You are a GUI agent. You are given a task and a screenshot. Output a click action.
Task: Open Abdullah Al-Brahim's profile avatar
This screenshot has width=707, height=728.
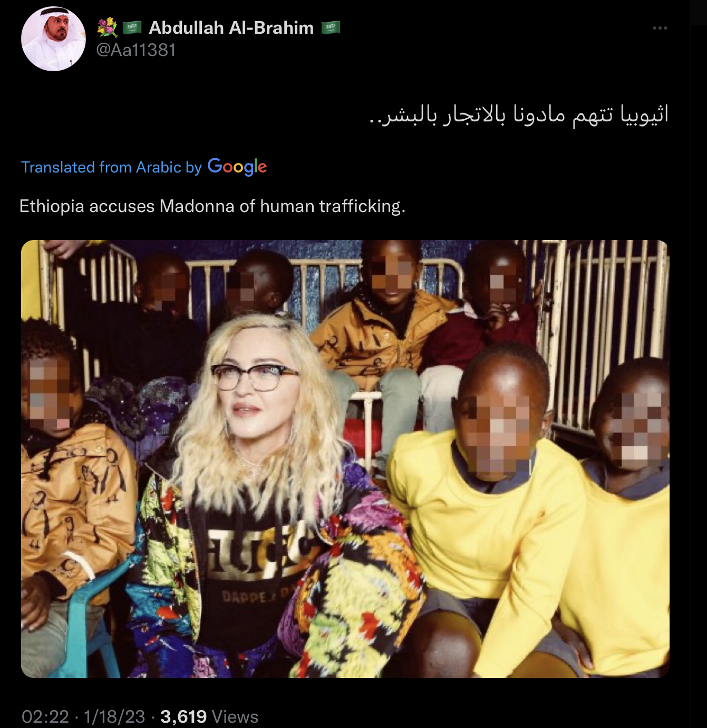53,39
